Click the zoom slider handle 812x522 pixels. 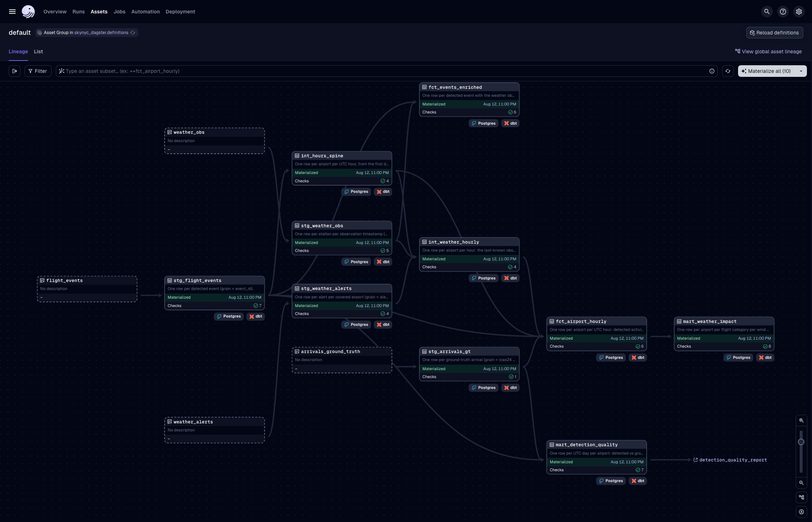coord(801,442)
